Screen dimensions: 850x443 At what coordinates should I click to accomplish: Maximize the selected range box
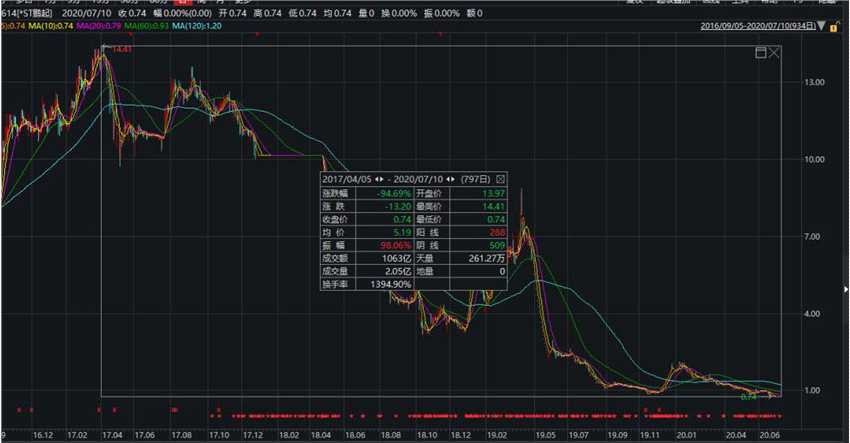point(761,53)
